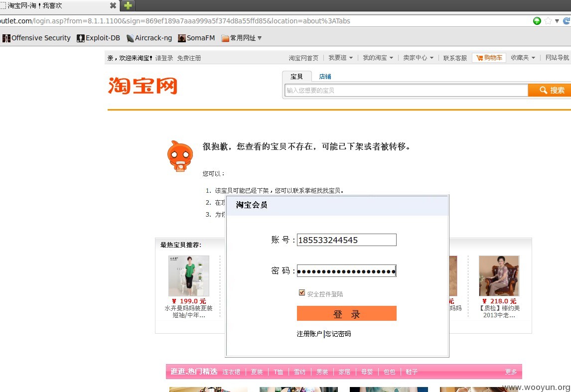Click the 忘记密码 link
This screenshot has width=571, height=392.
click(x=338, y=334)
